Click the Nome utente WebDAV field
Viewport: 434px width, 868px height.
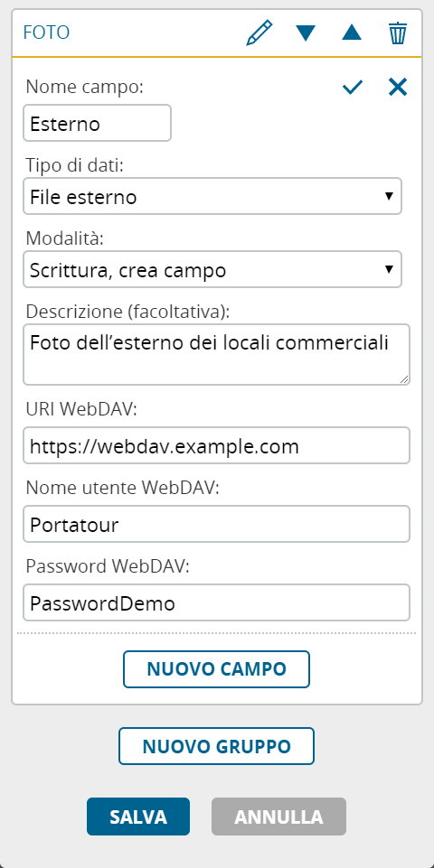pos(216,524)
